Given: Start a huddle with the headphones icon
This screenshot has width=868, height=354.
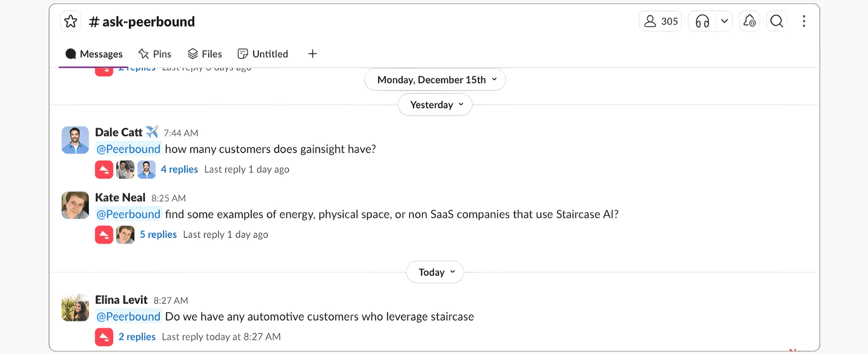Looking at the screenshot, I should pyautogui.click(x=702, y=21).
